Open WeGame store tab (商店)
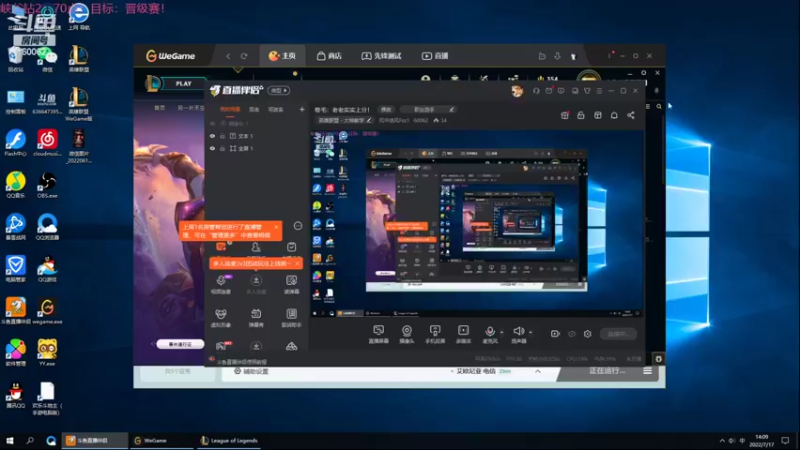Screen dimensions: 800x450 [x=329, y=56]
